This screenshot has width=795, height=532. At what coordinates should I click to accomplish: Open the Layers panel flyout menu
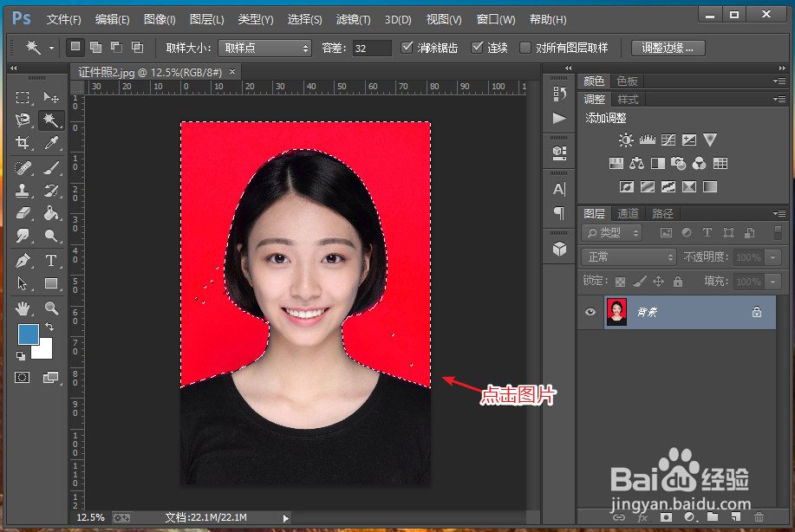pyautogui.click(x=779, y=213)
